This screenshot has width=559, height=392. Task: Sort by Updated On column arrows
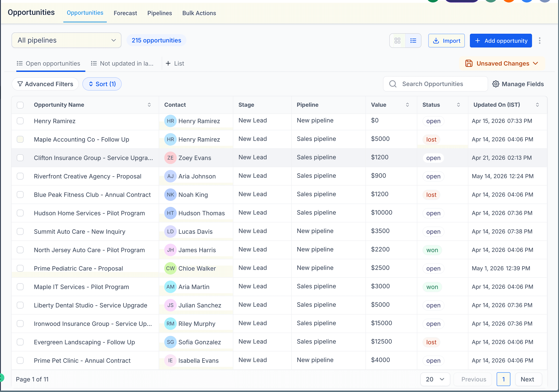click(537, 105)
